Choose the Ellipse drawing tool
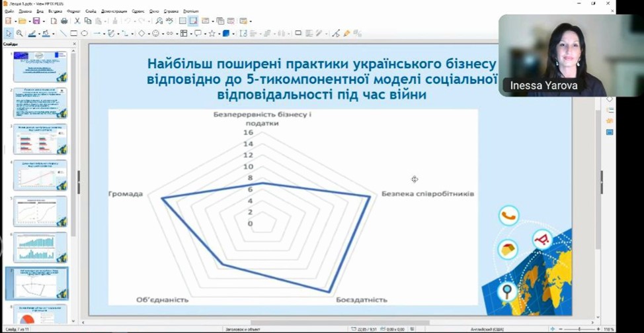This screenshot has height=333, width=644. pyautogui.click(x=84, y=33)
